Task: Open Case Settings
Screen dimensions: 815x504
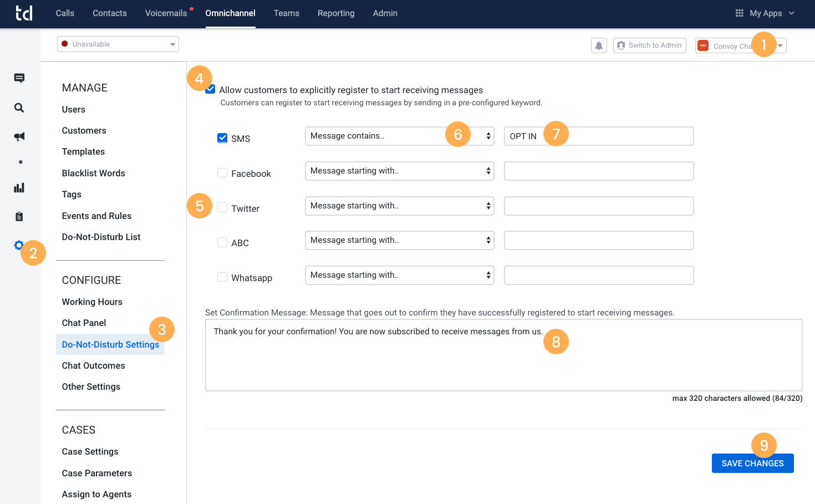Action: (90, 451)
